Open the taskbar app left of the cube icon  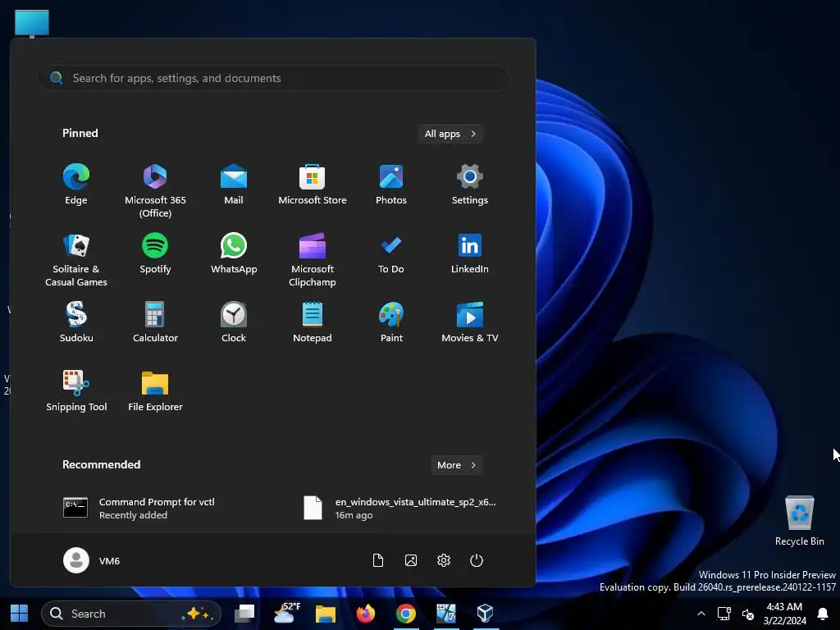point(445,614)
